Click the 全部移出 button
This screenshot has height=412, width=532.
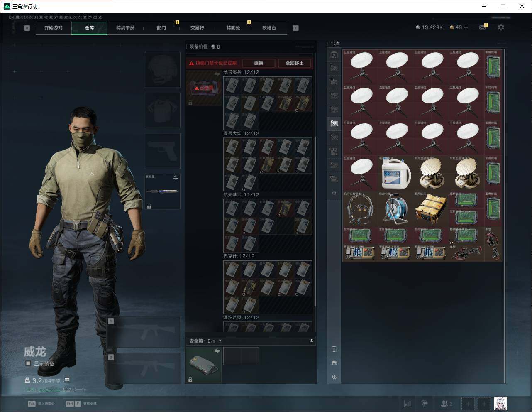pos(295,63)
